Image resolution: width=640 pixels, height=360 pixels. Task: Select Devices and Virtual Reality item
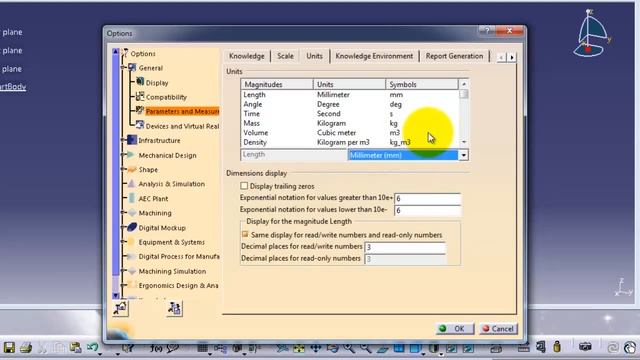[x=182, y=126]
